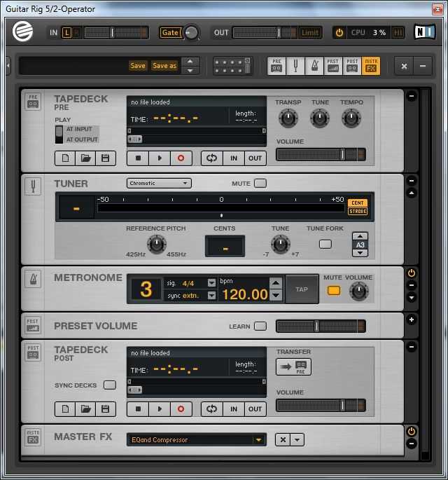This screenshot has width=448, height=480.
Task: Toggle Master FX module power button
Action: (x=412, y=432)
